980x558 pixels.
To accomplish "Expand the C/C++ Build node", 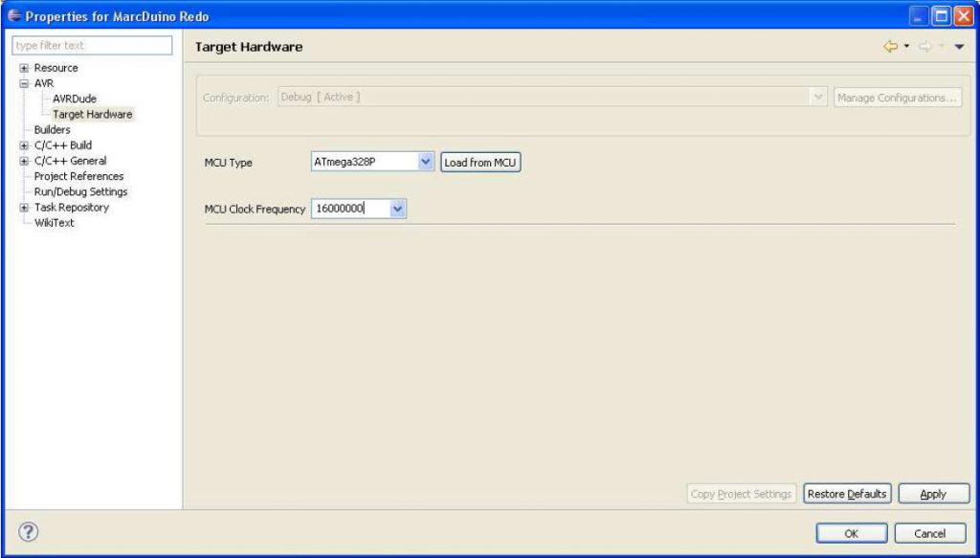I will coord(24,145).
